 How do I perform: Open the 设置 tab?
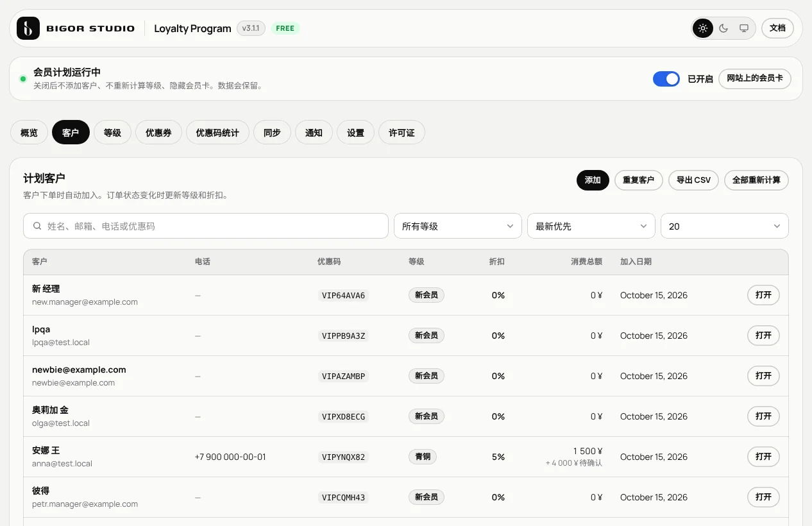tap(355, 133)
